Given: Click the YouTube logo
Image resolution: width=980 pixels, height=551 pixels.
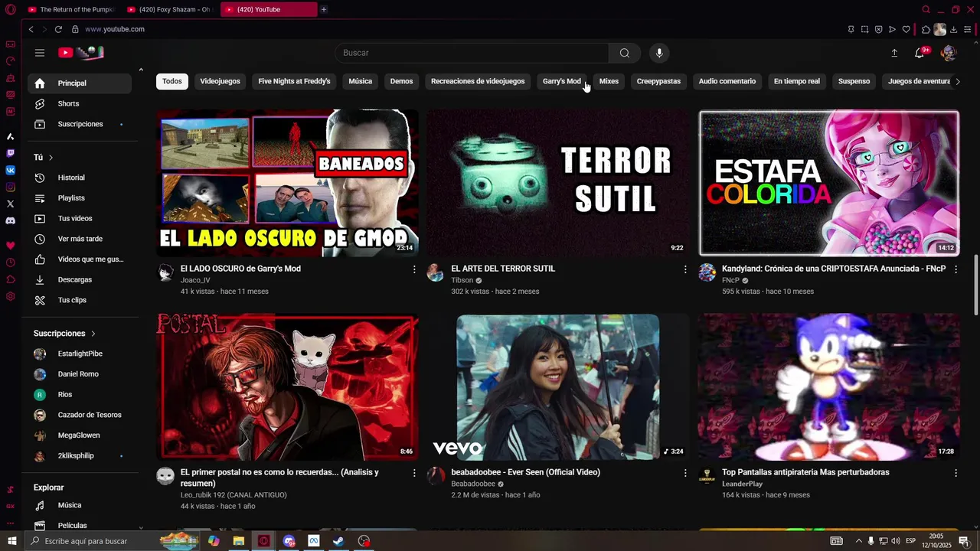Looking at the screenshot, I should point(80,53).
